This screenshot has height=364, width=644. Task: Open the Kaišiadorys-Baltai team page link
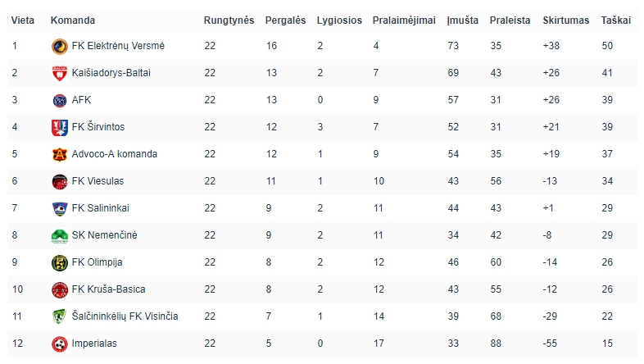[x=111, y=73]
